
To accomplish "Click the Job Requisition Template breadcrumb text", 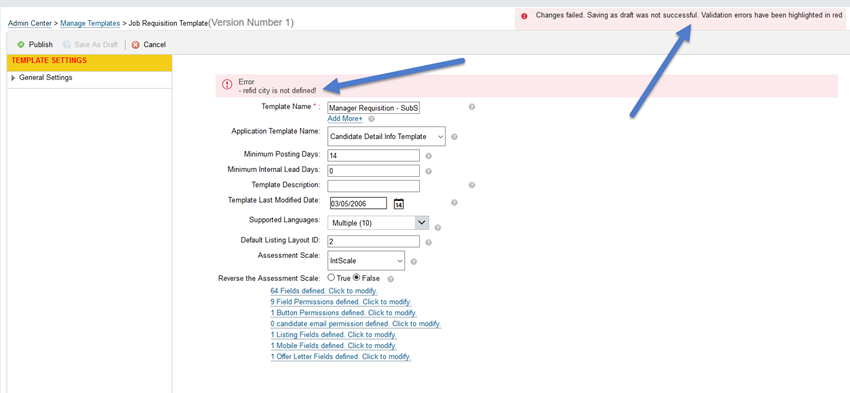I will coord(168,23).
